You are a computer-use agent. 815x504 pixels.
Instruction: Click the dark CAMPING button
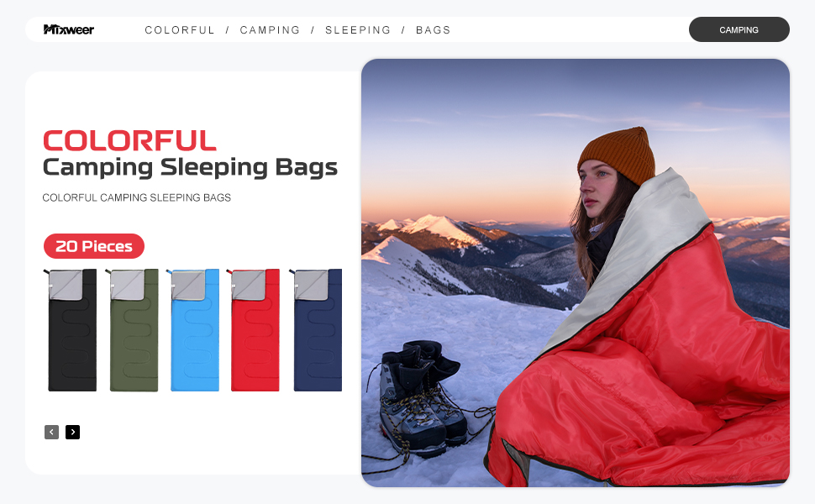coord(739,29)
